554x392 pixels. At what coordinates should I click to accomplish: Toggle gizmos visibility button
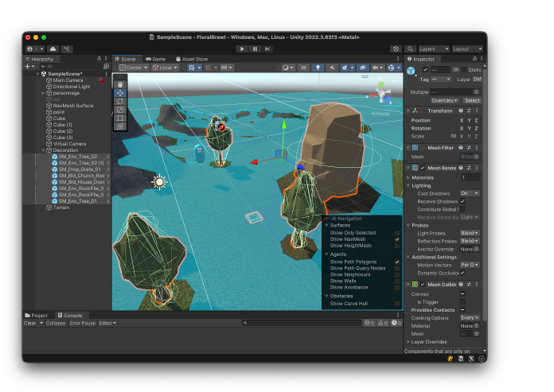pos(391,68)
